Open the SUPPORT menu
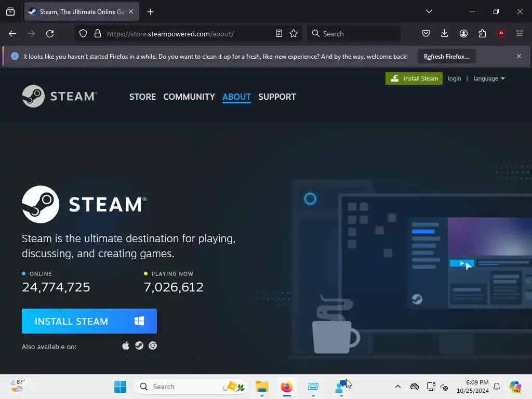The height and width of the screenshot is (399, 532). 277,97
